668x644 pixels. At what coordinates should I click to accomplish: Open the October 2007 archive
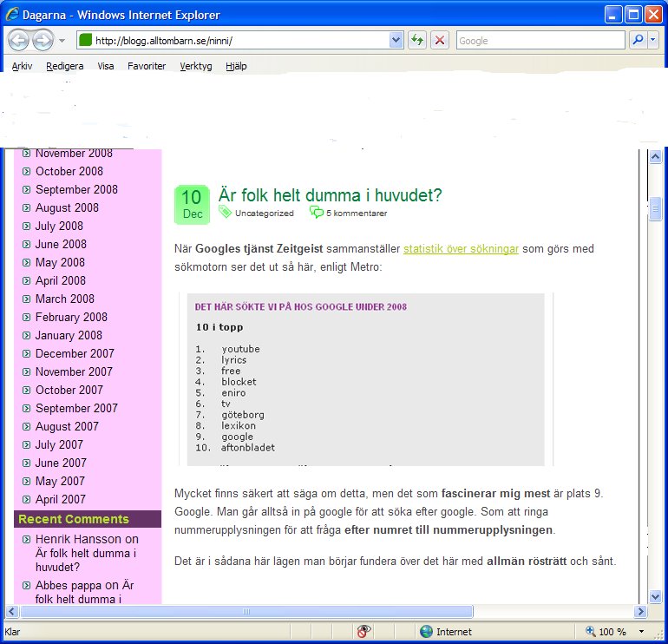tap(69, 390)
